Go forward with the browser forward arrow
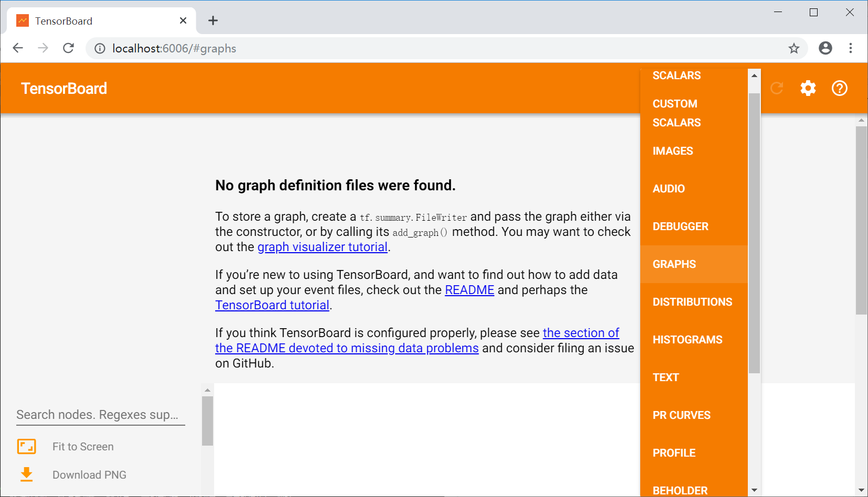The width and height of the screenshot is (868, 497). [x=43, y=48]
